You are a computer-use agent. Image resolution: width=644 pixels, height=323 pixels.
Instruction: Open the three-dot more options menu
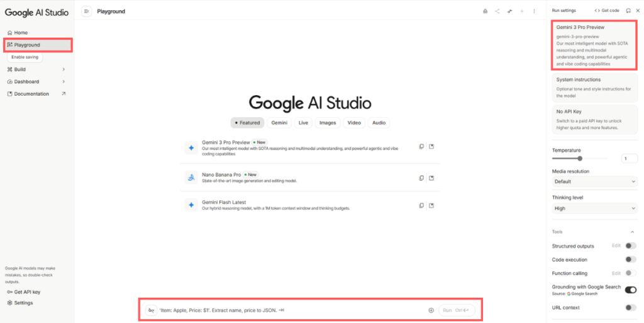tap(534, 11)
